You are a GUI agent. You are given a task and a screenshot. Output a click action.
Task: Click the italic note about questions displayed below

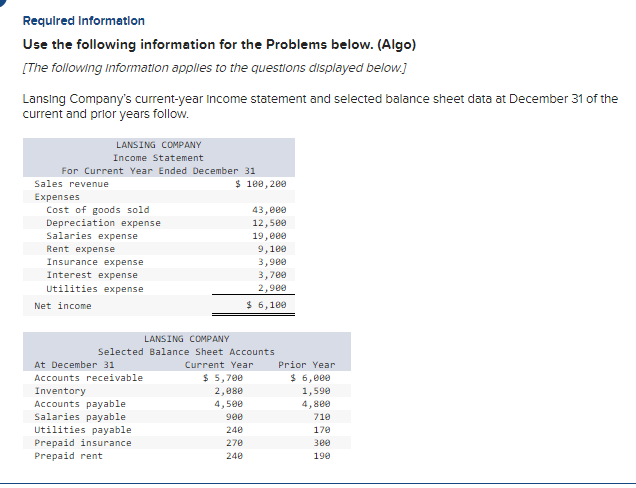(215, 68)
